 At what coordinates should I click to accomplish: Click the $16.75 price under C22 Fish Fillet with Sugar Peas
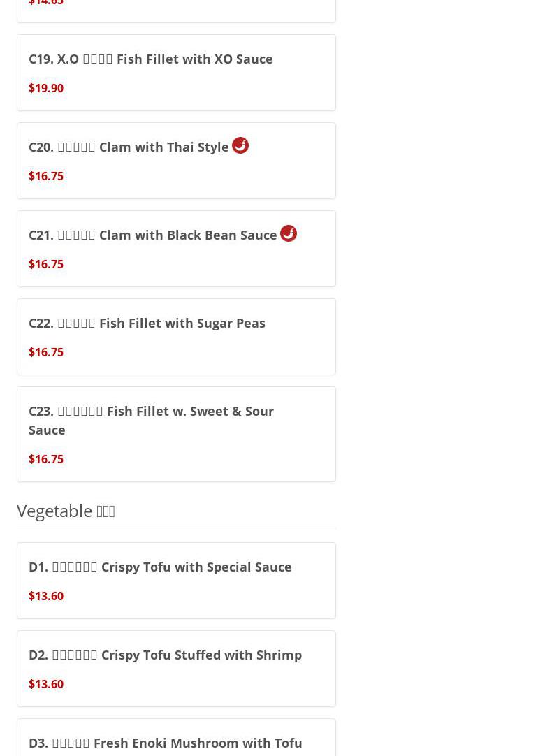pos(46,352)
